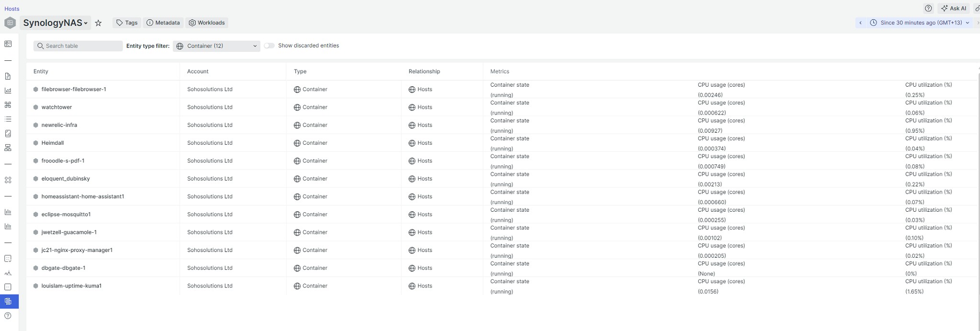
Task: Toggle Show discarded entities switch
Action: 269,46
